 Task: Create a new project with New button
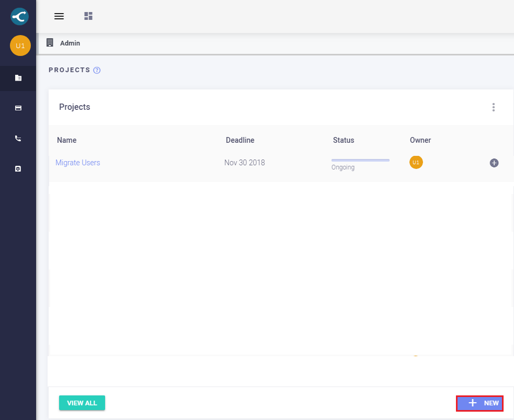479,403
